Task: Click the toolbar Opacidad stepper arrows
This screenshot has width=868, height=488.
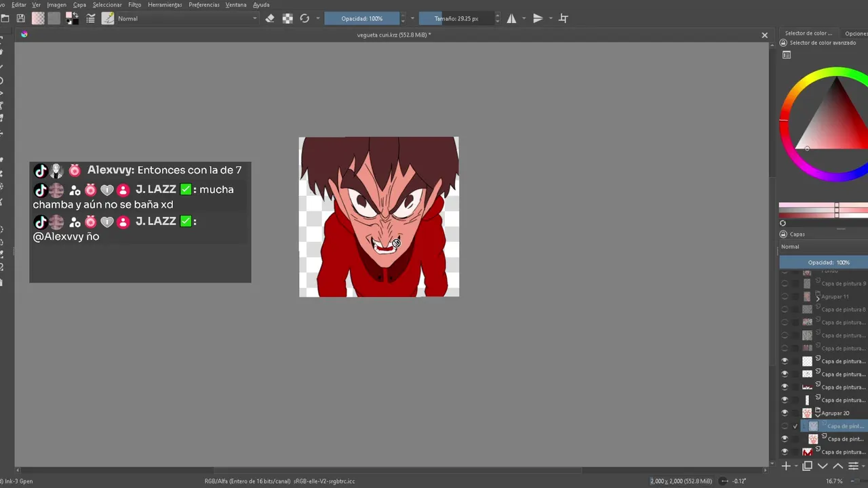Action: click(403, 18)
